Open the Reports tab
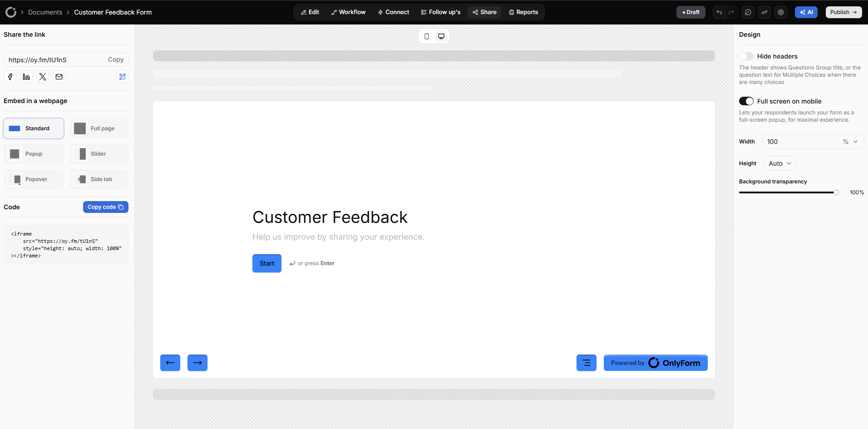868x429 pixels. [523, 12]
